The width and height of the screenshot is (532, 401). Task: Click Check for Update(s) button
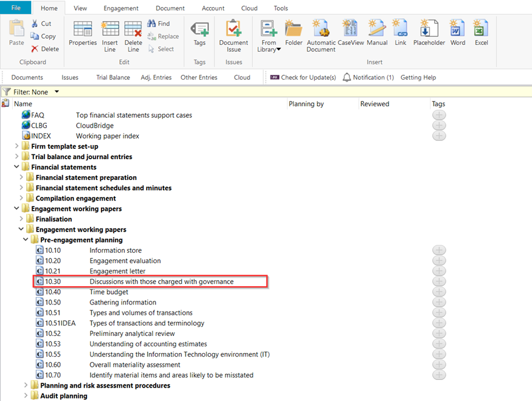[303, 78]
